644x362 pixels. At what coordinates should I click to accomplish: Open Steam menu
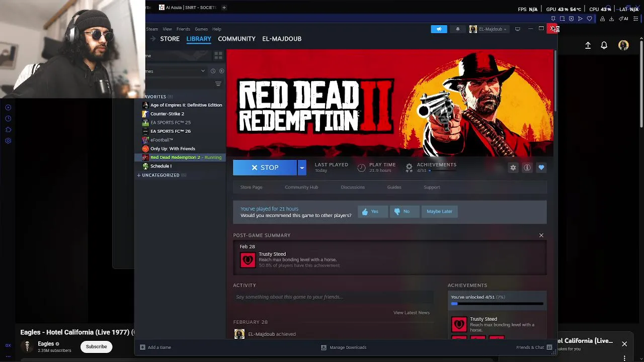point(152,29)
